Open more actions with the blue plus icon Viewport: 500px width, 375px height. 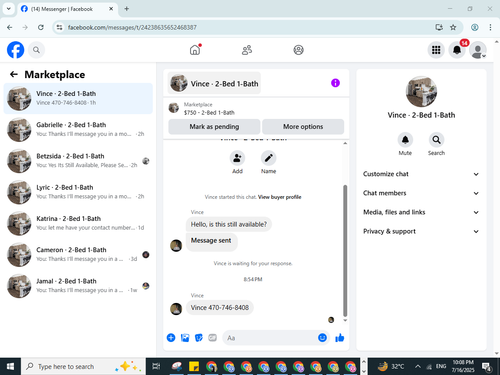(x=171, y=338)
